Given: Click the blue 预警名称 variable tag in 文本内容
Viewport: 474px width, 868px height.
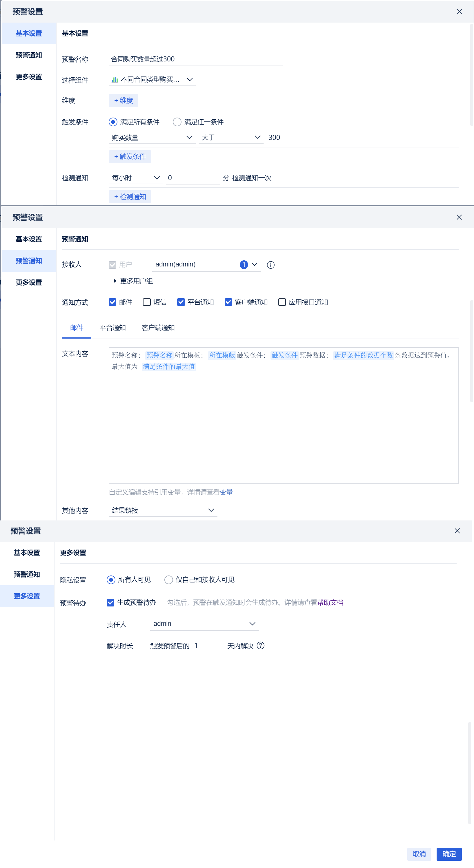Looking at the screenshot, I should click(x=159, y=355).
